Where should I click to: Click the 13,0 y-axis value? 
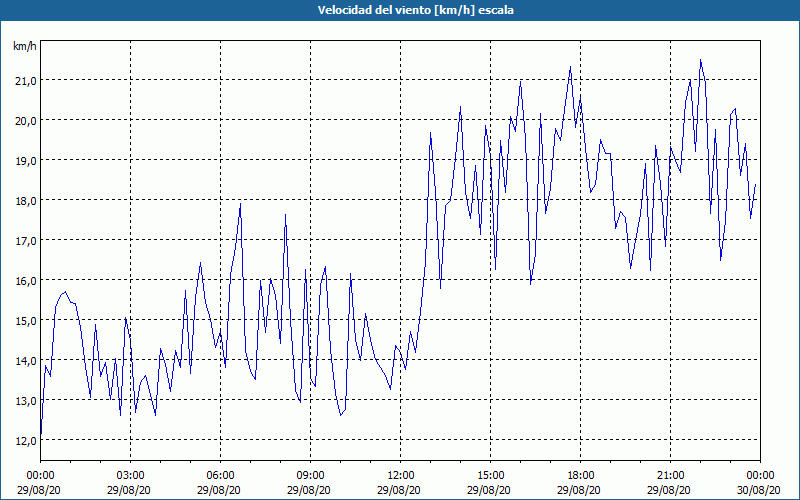25,401
